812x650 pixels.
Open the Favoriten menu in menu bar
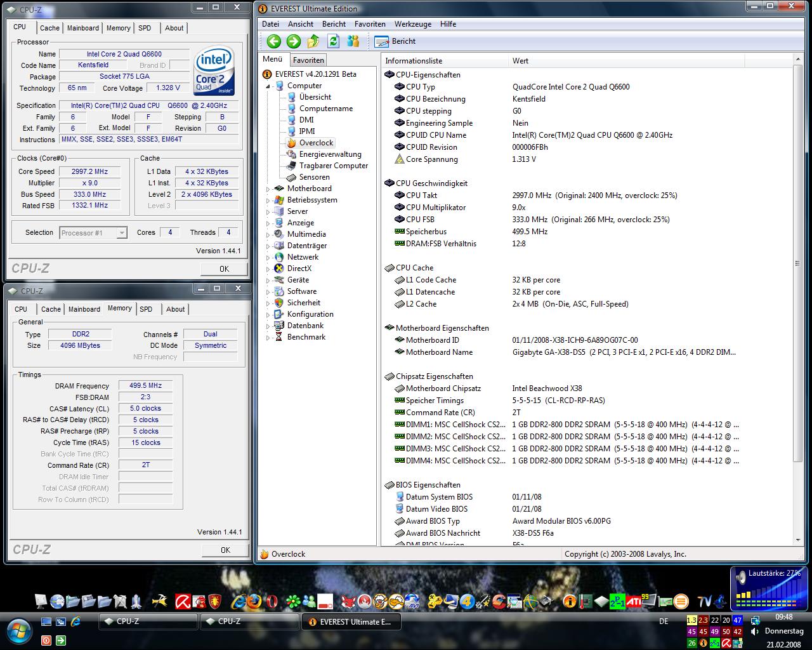[x=370, y=24]
